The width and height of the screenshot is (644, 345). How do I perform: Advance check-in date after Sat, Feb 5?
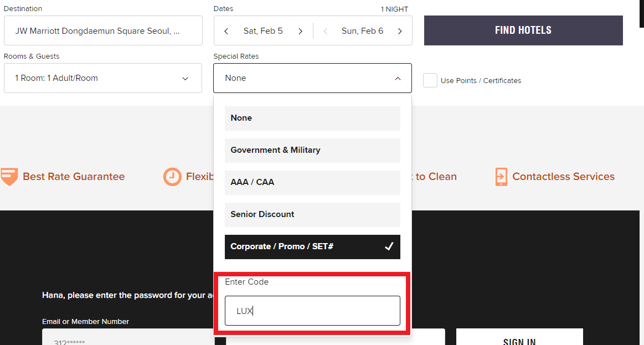300,31
